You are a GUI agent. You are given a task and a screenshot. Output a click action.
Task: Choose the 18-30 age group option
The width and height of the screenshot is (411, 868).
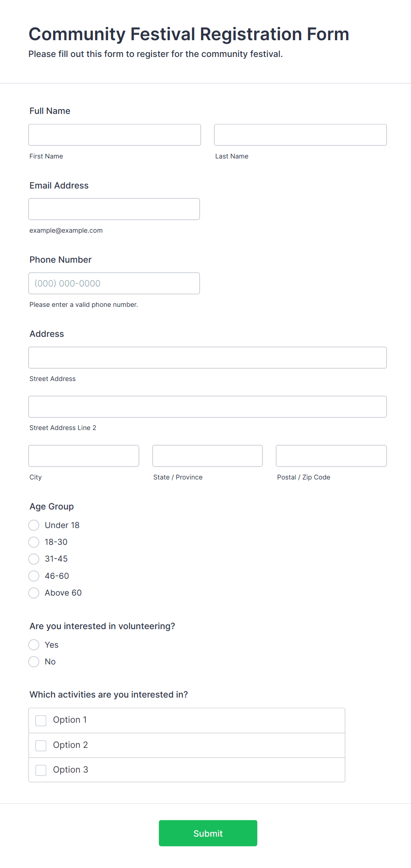coord(34,542)
